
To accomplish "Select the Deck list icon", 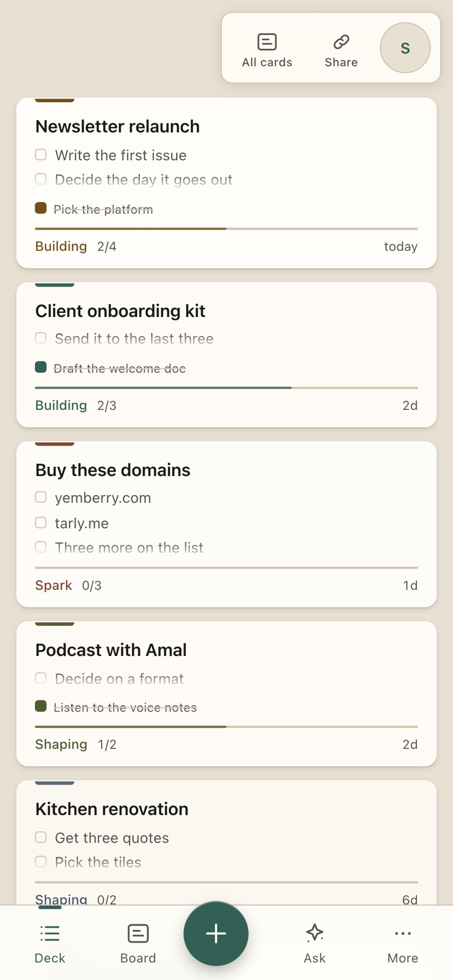I will [50, 934].
